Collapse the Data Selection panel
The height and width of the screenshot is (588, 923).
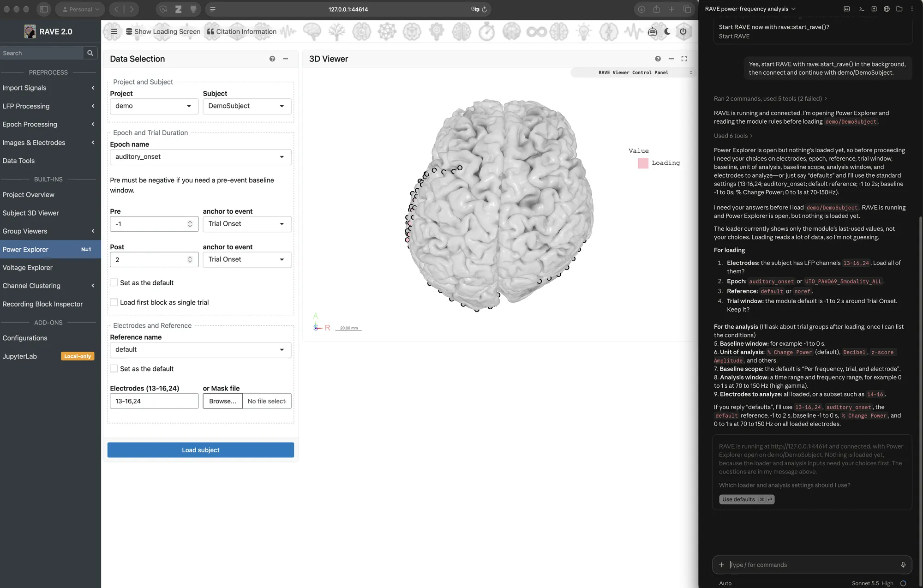click(286, 59)
